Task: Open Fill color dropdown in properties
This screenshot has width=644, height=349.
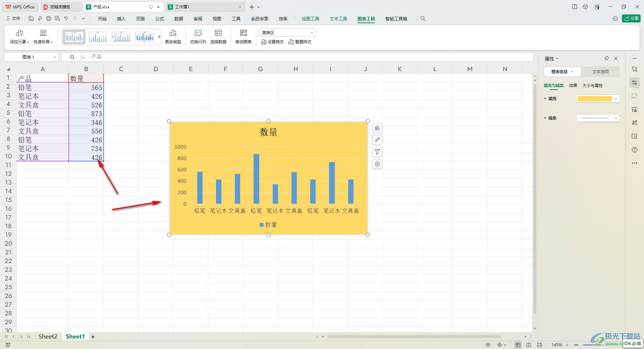Action: (x=598, y=99)
